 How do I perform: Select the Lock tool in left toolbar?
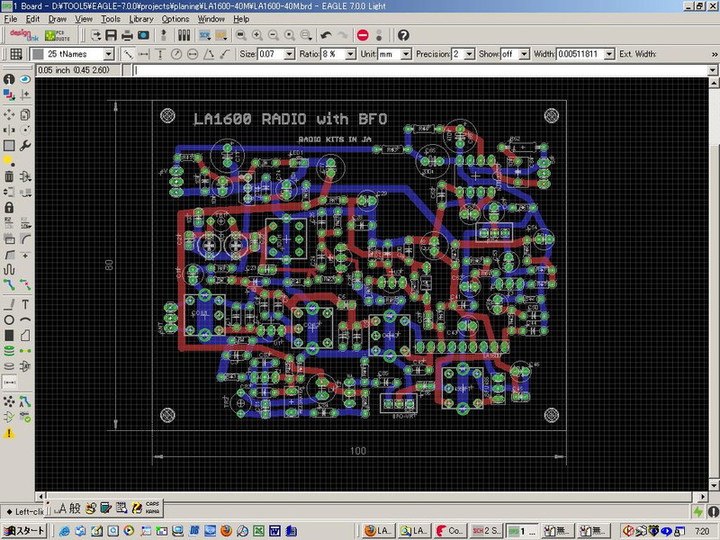(x=9, y=207)
